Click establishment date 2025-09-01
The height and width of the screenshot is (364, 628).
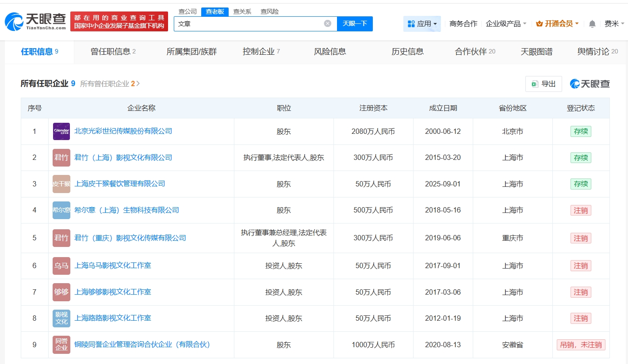click(x=443, y=184)
